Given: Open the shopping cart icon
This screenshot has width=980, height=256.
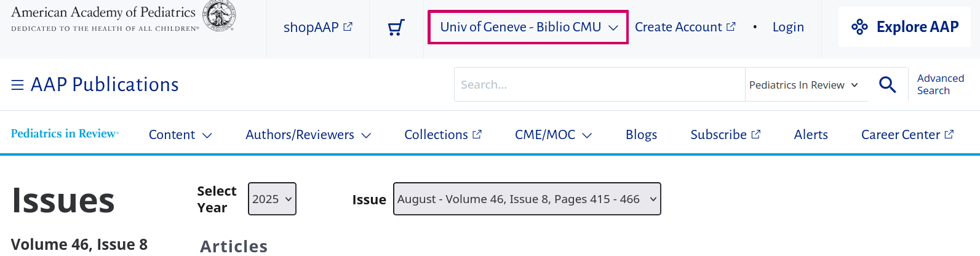Looking at the screenshot, I should point(397,27).
